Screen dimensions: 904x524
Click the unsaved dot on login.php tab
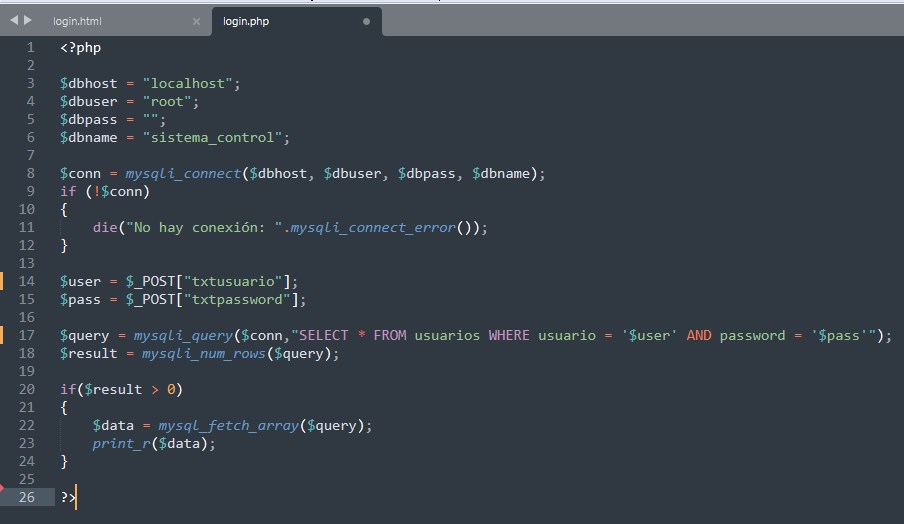point(366,21)
